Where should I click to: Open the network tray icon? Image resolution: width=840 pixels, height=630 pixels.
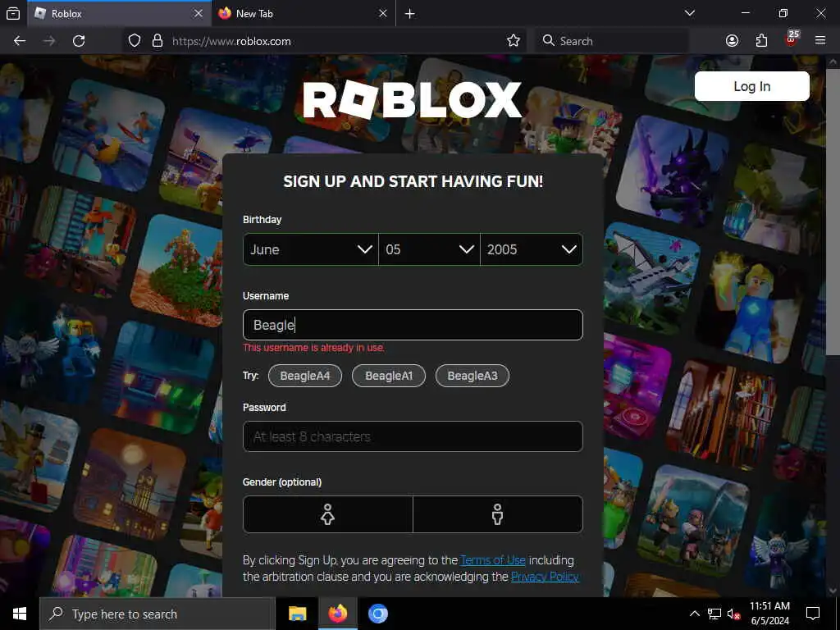click(x=714, y=614)
